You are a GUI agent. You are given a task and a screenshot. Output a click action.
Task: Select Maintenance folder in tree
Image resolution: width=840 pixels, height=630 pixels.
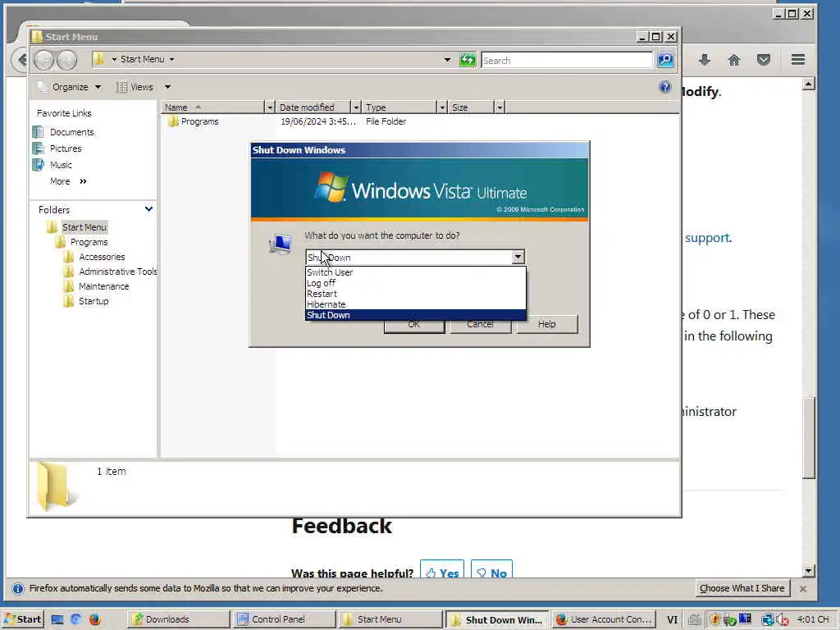(104, 286)
